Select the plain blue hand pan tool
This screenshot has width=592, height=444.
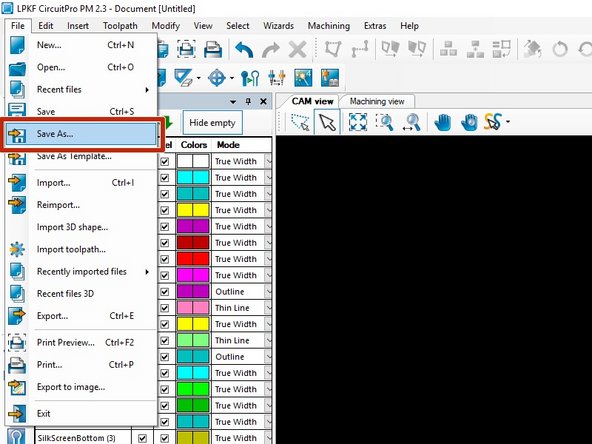point(442,122)
